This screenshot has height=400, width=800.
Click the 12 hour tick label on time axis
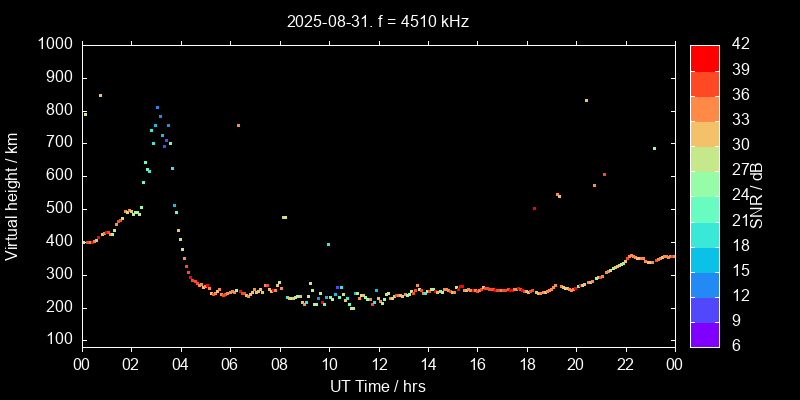coord(378,364)
